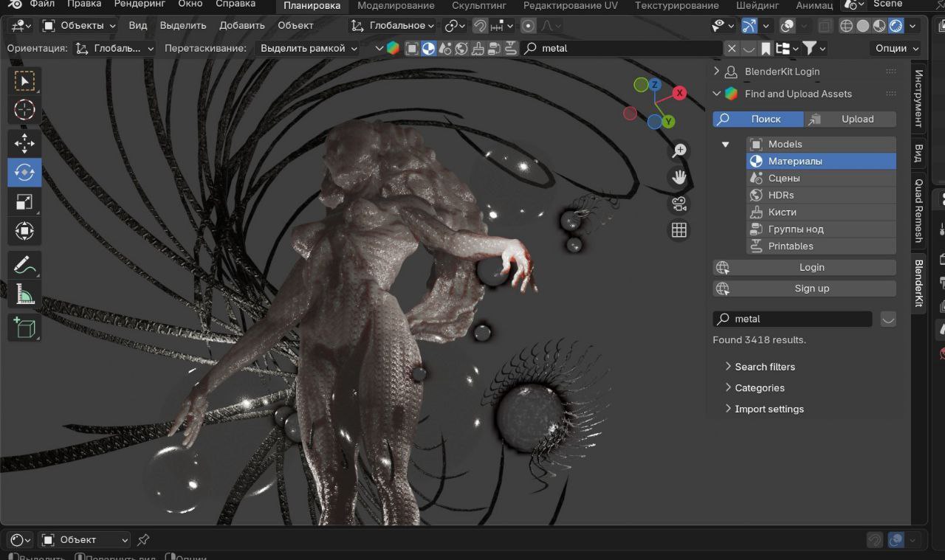Viewport: 945px width, 560px height.
Task: Click the red X axis on gizmo
Action: pos(679,93)
